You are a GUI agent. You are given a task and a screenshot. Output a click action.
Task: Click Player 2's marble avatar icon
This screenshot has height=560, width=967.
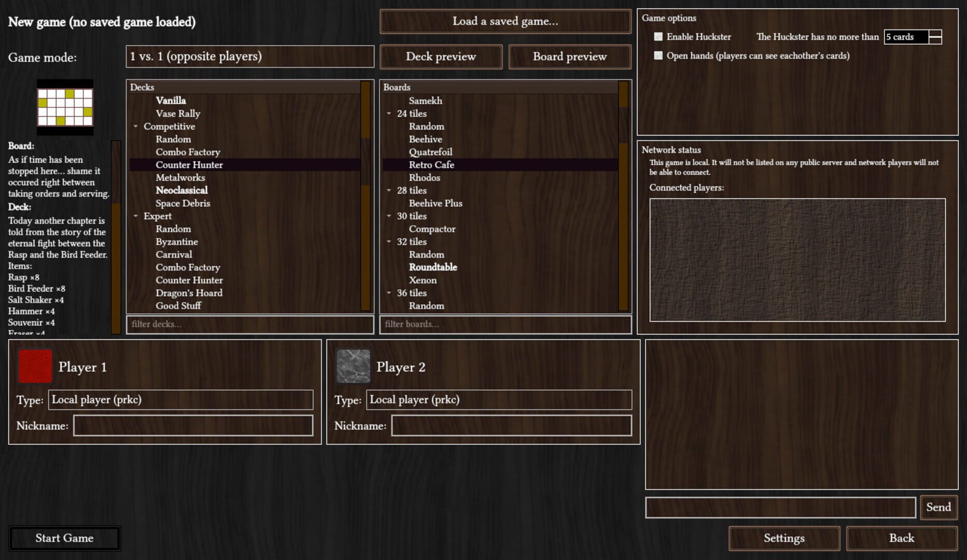pos(353,367)
